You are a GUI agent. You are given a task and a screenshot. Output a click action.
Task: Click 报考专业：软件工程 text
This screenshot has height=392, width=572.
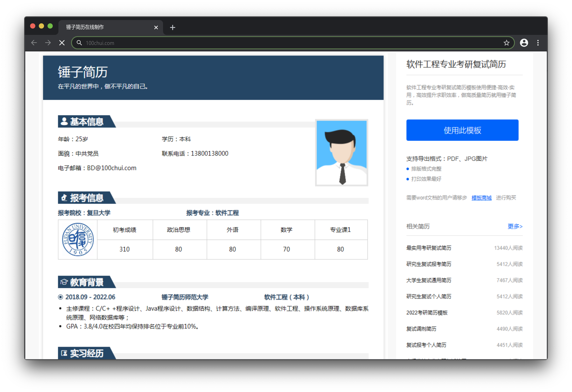pyautogui.click(x=212, y=213)
